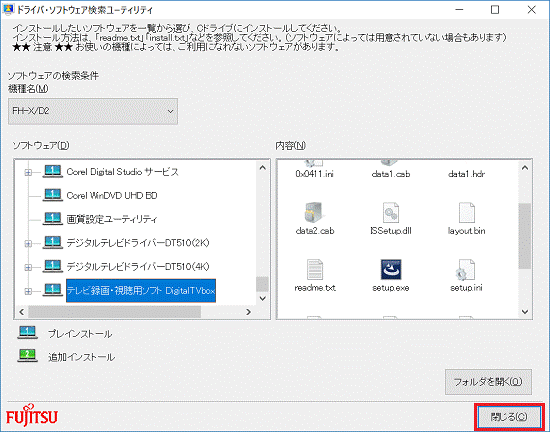550x432 pixels.
Task: Click software list horizontal scrollbar thumb
Action: [114, 312]
